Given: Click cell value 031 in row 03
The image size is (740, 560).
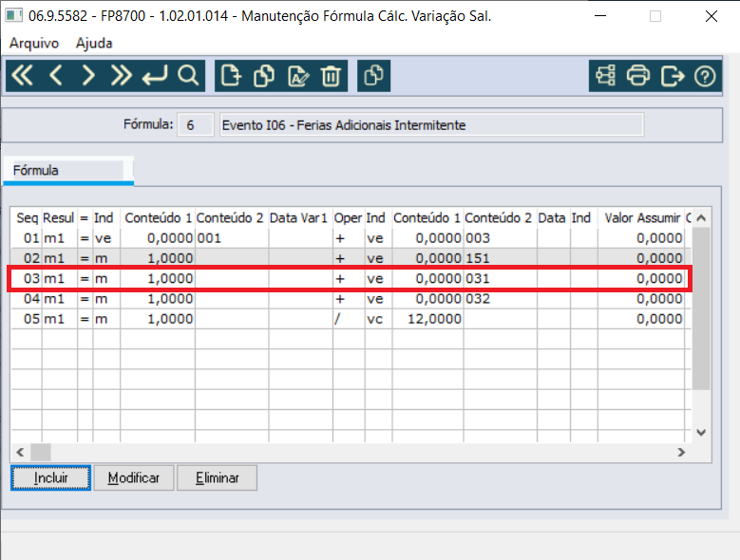Looking at the screenshot, I should pos(478,279).
